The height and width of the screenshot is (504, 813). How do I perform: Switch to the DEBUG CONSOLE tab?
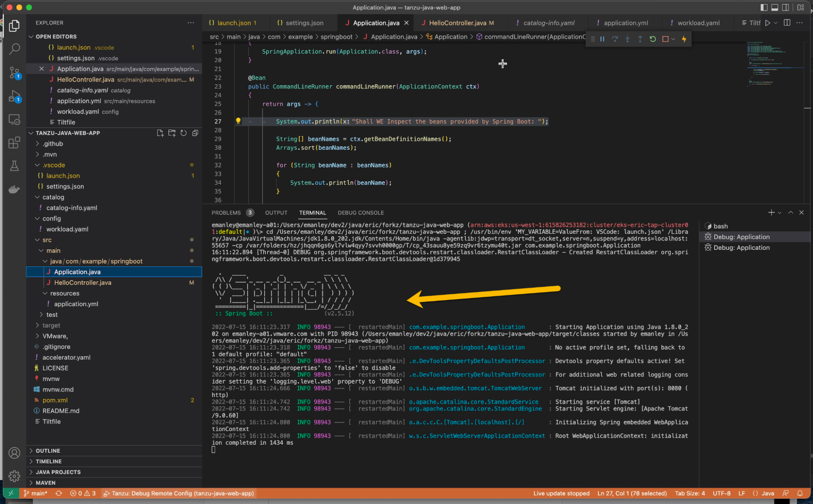pos(360,212)
